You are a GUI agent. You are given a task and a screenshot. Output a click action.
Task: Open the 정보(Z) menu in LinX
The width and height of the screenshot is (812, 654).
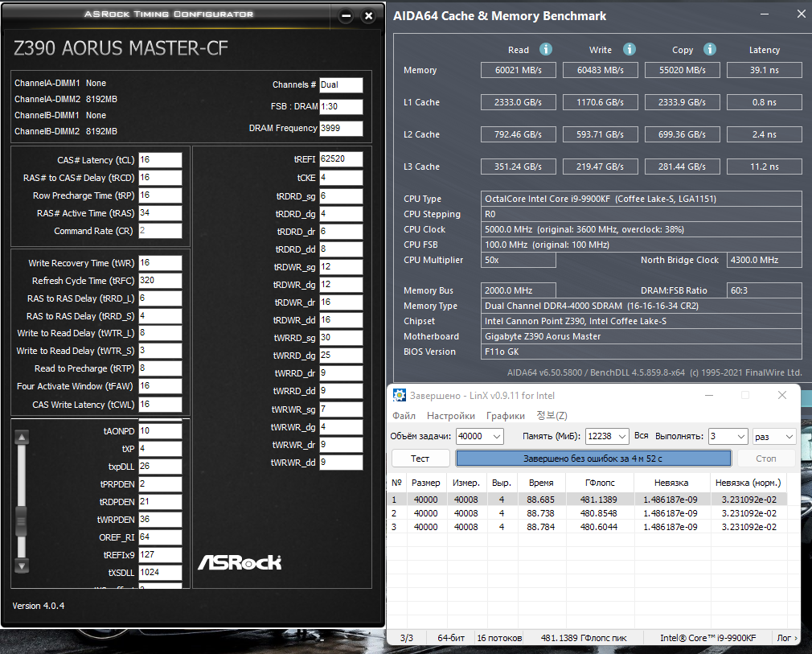pyautogui.click(x=552, y=416)
